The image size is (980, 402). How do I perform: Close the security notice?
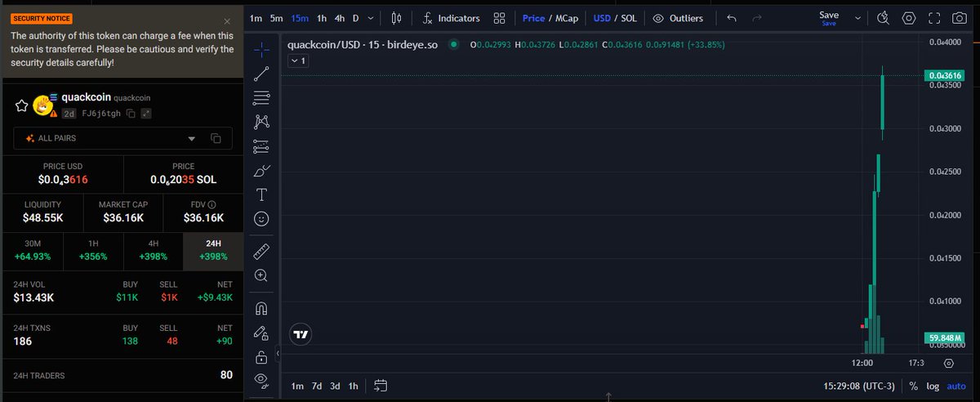[227, 21]
